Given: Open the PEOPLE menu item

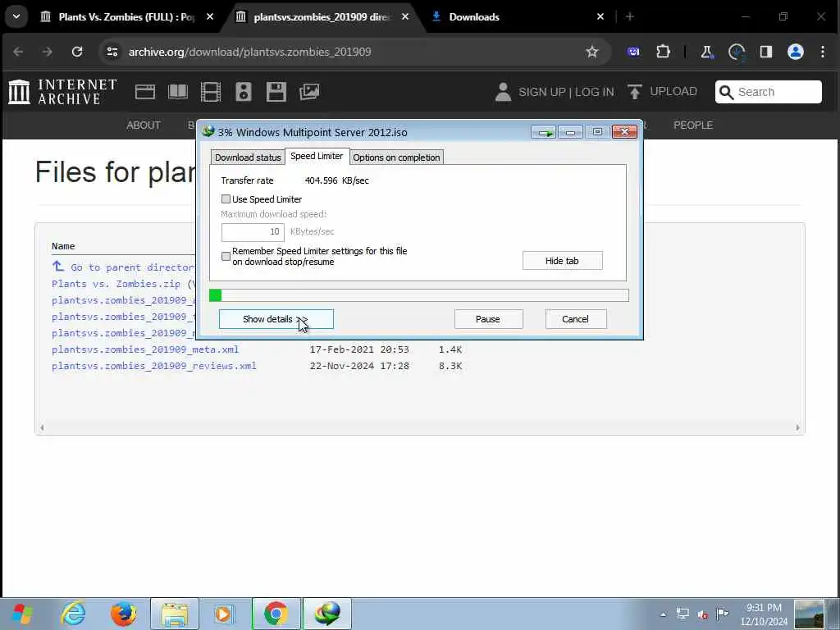Looking at the screenshot, I should coord(693,126).
